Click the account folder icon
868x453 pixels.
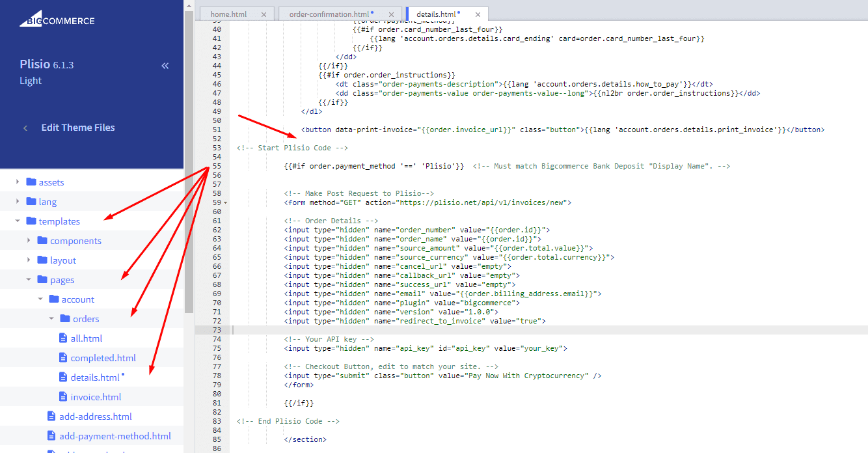click(54, 299)
